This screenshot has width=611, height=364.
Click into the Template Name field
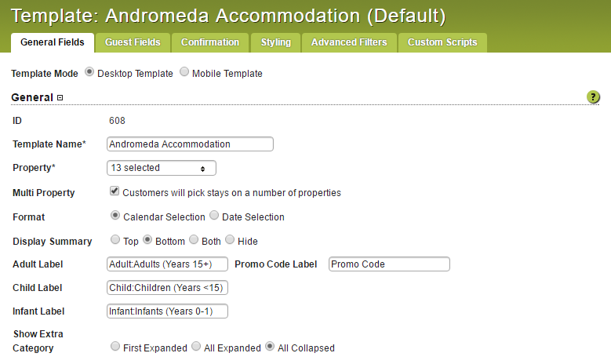click(x=190, y=144)
